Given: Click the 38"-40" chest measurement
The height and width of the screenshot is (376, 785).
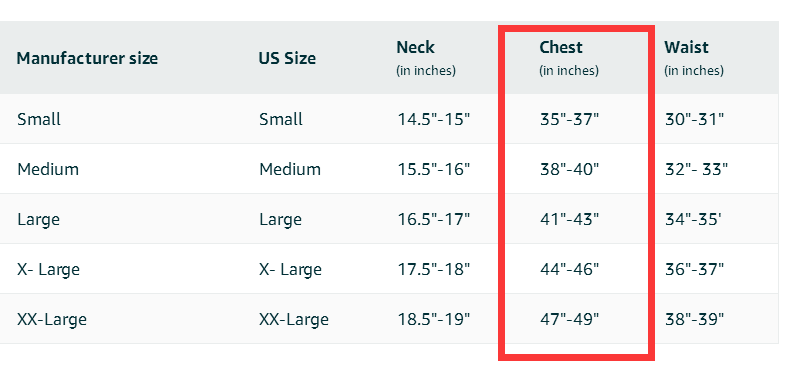Looking at the screenshot, I should (x=569, y=169).
